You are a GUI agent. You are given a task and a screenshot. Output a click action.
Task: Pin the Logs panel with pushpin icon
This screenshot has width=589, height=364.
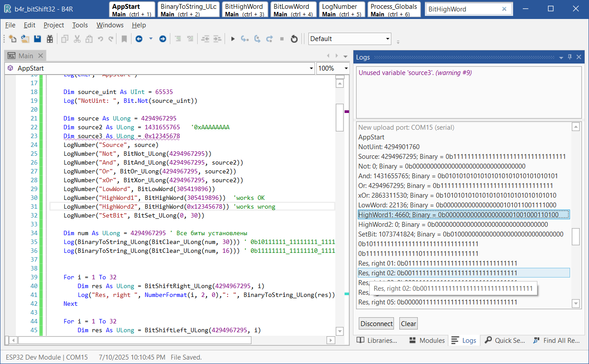[570, 57]
